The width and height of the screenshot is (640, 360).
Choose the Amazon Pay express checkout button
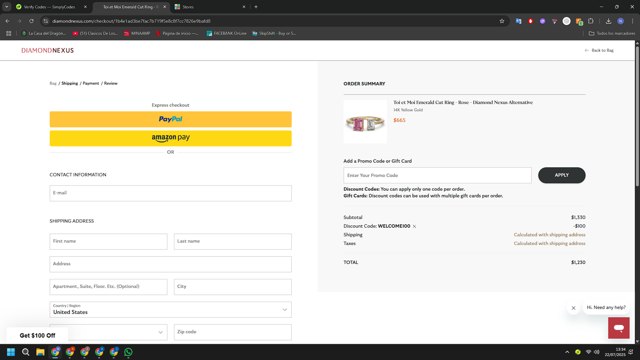click(171, 138)
